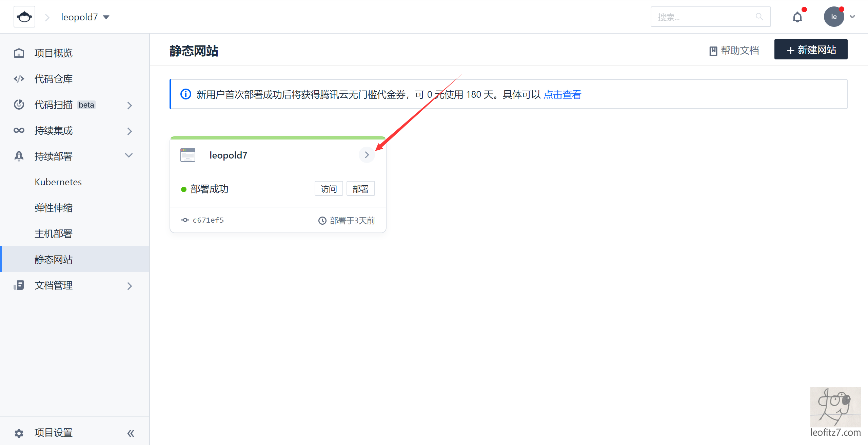Image resolution: width=868 pixels, height=445 pixels.
Task: Switch to the 静态网站 sidebar entry
Action: [54, 259]
